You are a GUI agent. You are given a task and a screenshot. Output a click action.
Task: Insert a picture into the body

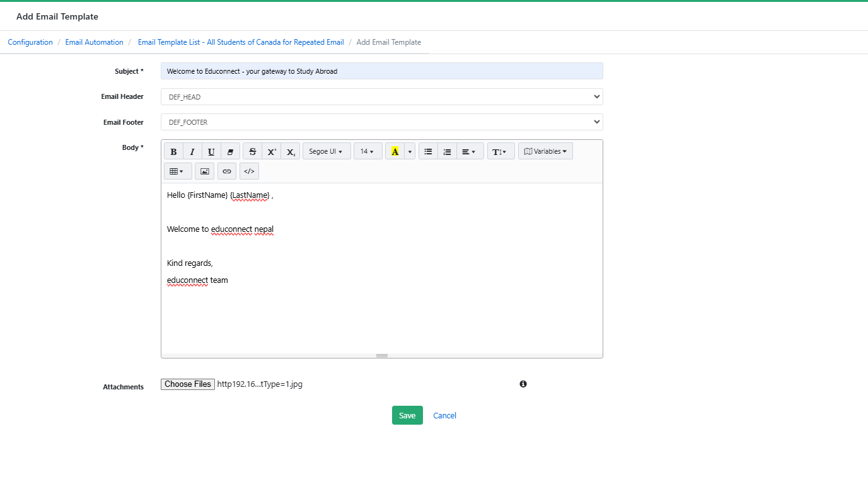(205, 171)
